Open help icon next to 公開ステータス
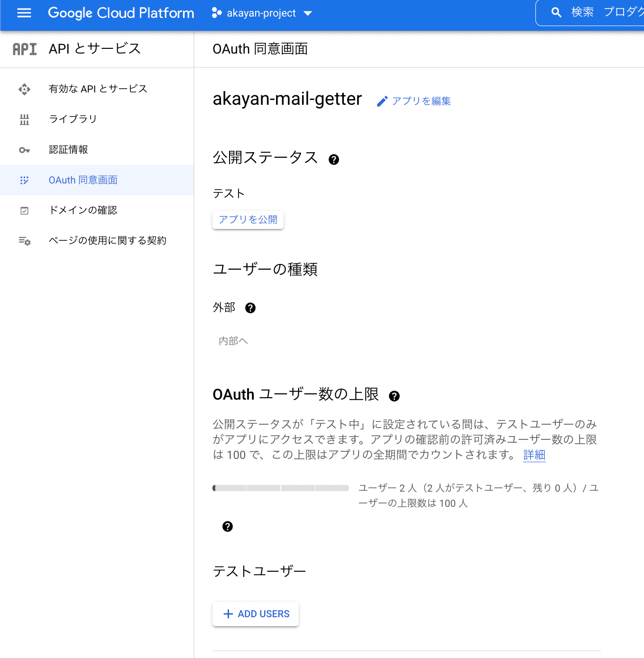Viewport: 644px width, 658px height. click(334, 160)
